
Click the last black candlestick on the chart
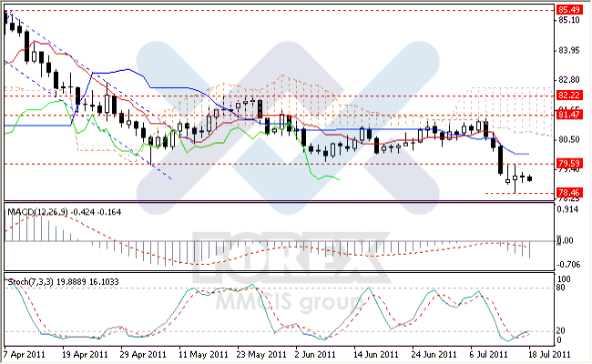[530, 178]
